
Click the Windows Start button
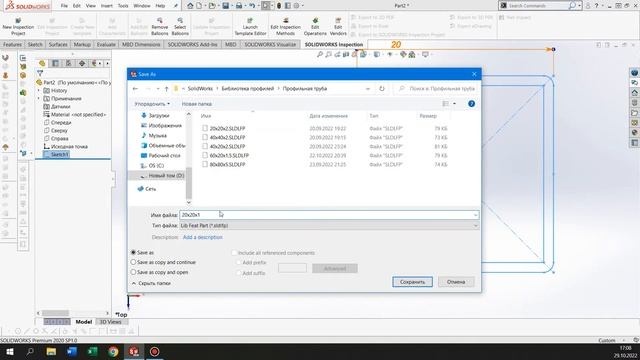[x=9, y=351]
